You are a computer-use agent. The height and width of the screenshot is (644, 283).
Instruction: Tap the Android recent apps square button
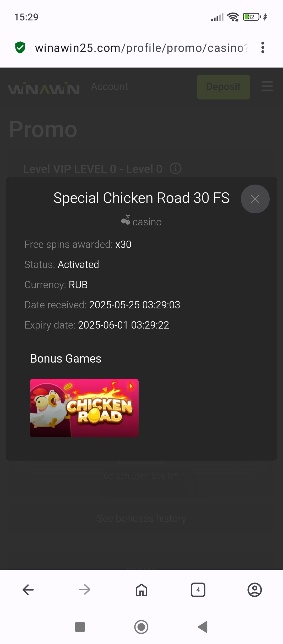(x=80, y=627)
